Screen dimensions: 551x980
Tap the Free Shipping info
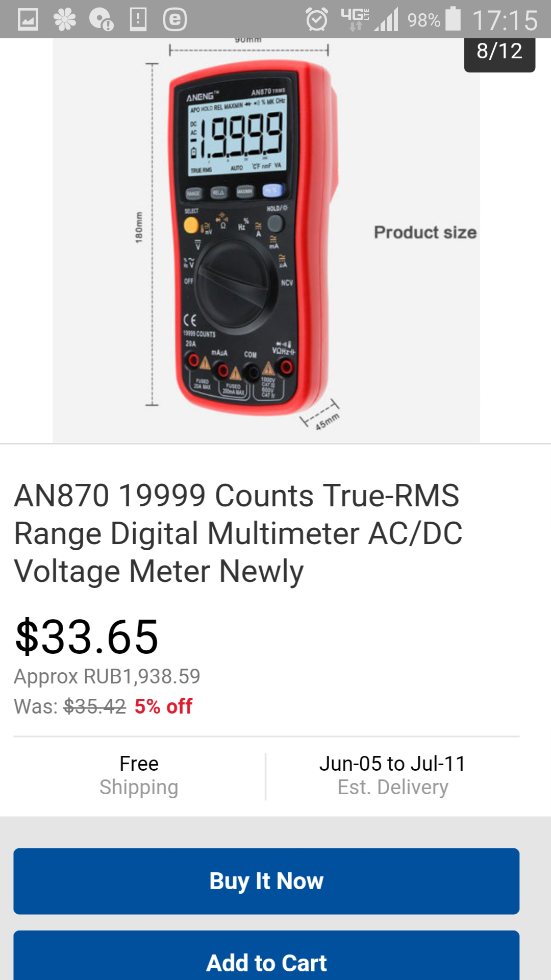pos(139,775)
